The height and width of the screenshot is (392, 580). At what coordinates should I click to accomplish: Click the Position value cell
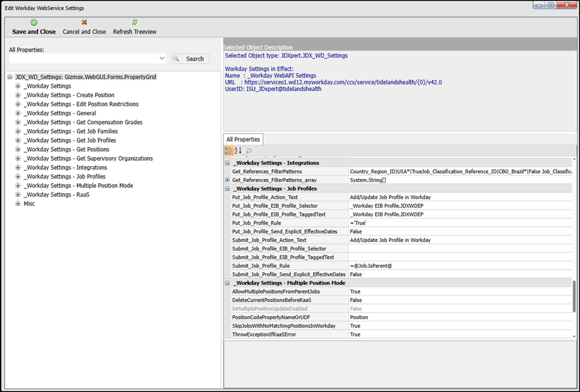[460, 317]
